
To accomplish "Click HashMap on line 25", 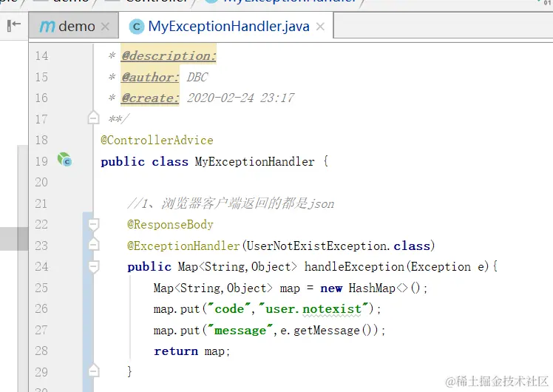I will click(372, 288).
